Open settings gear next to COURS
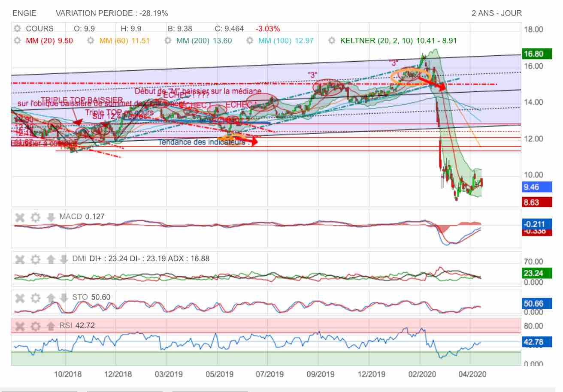Image resolution: width=563 pixels, height=392 pixels. (17, 29)
